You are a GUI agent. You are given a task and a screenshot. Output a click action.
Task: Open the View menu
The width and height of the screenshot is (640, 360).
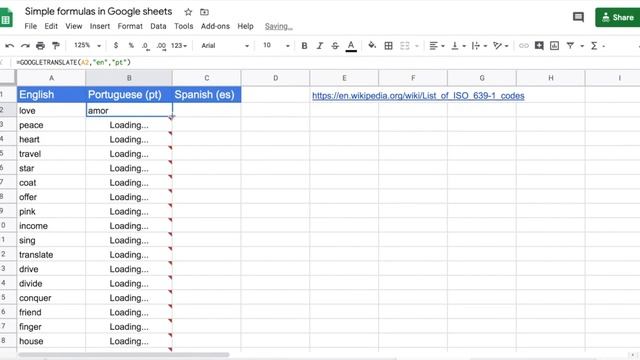pos(74,26)
